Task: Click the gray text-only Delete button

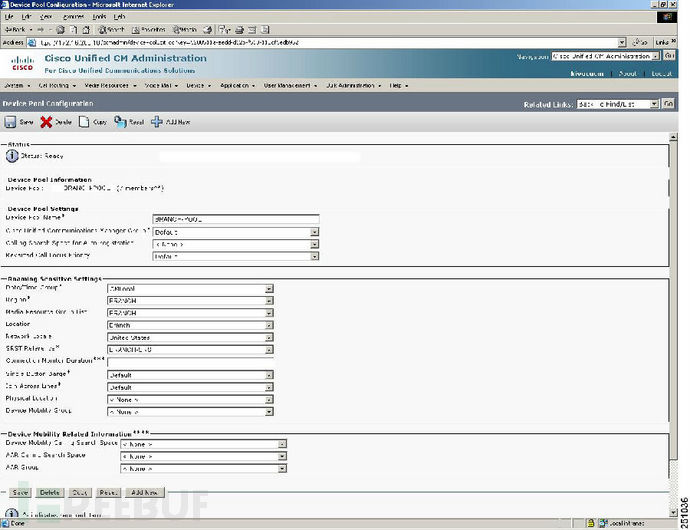Action: click(x=50, y=493)
